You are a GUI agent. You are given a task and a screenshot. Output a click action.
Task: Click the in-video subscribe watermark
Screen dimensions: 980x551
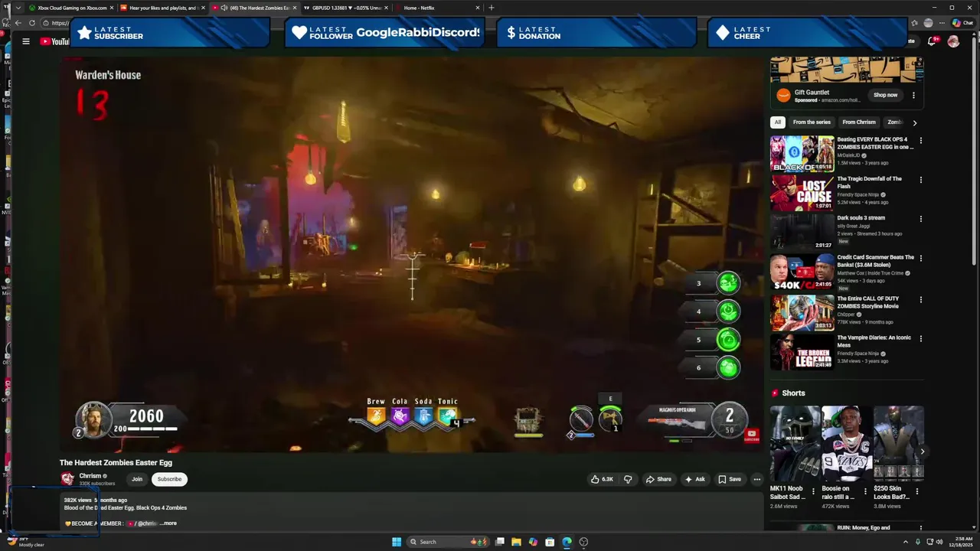pyautogui.click(x=752, y=435)
